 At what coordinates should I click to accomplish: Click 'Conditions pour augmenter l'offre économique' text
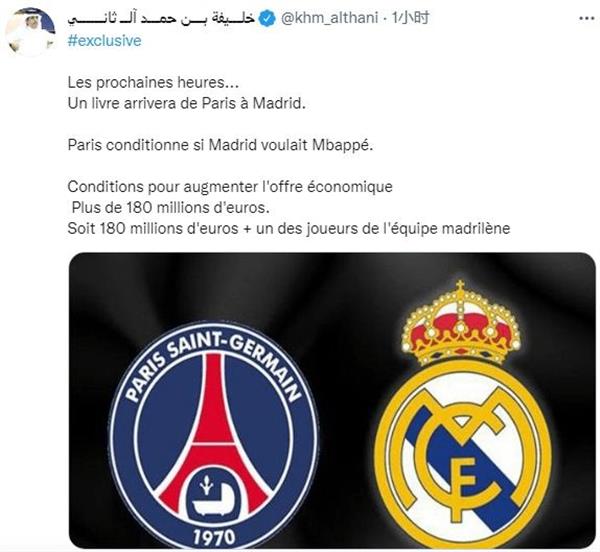230,187
